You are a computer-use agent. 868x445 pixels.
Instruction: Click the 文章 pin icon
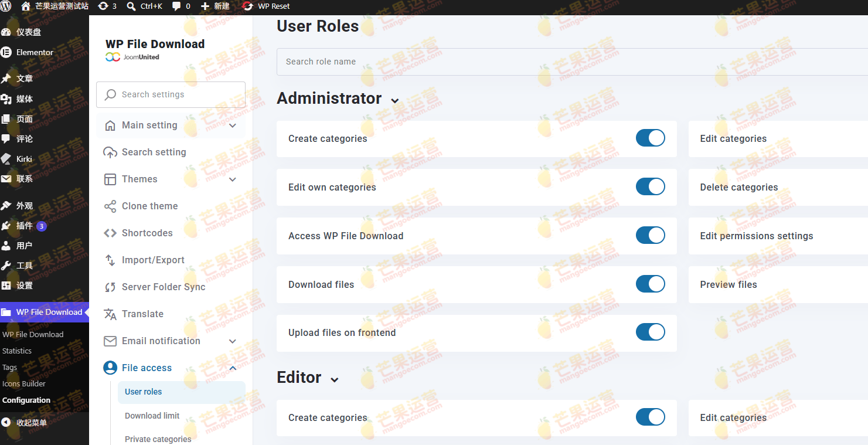(x=6, y=79)
